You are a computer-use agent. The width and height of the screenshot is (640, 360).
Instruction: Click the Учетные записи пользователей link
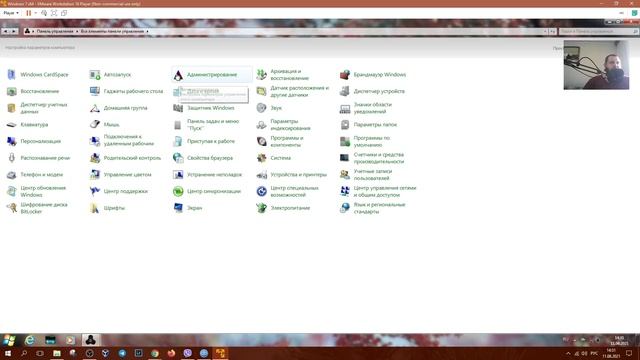click(x=373, y=175)
